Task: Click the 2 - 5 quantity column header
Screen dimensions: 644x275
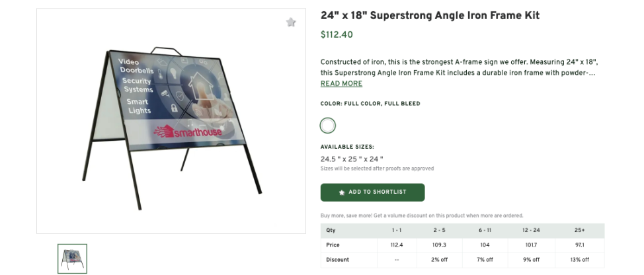Action: [440, 230]
